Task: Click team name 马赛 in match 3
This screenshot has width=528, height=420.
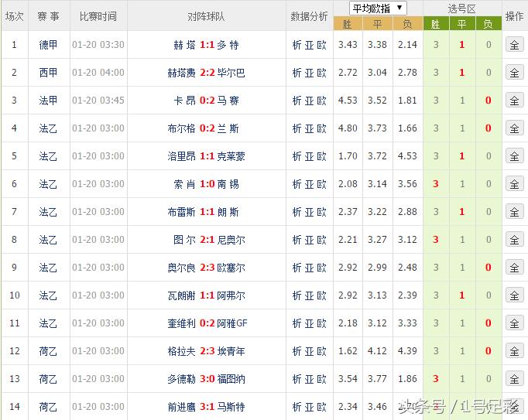Action: point(228,101)
